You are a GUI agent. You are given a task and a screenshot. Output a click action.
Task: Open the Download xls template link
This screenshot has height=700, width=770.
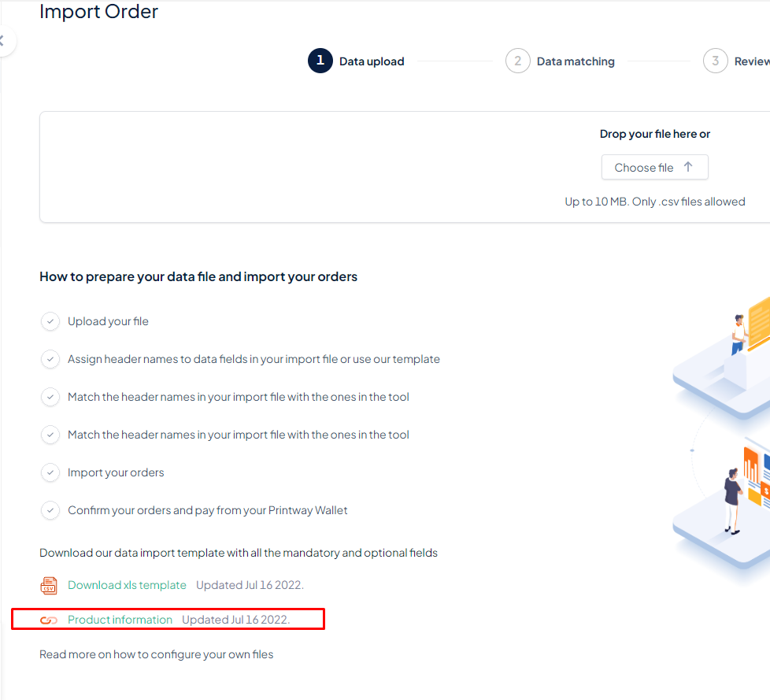pos(126,585)
